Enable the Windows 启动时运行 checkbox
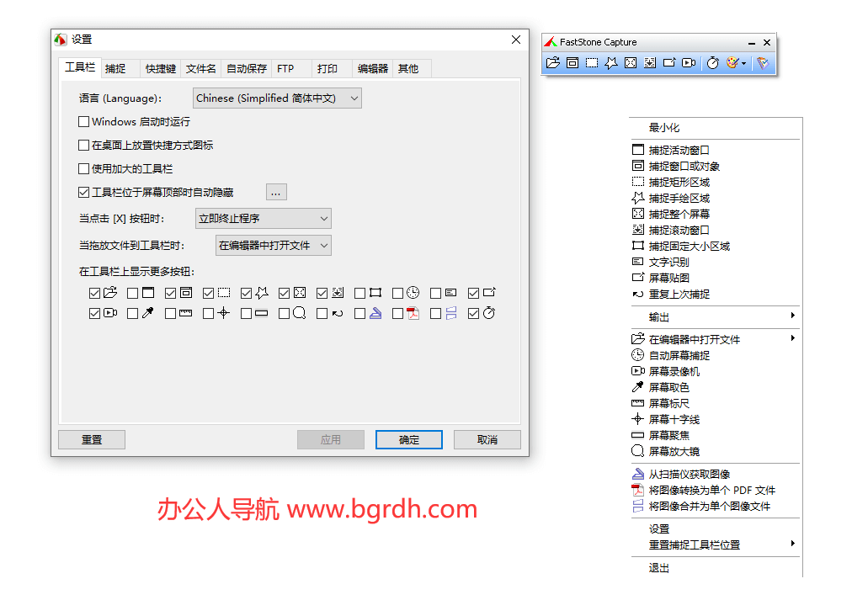Viewport: 852px width, 616px height. pos(84,122)
